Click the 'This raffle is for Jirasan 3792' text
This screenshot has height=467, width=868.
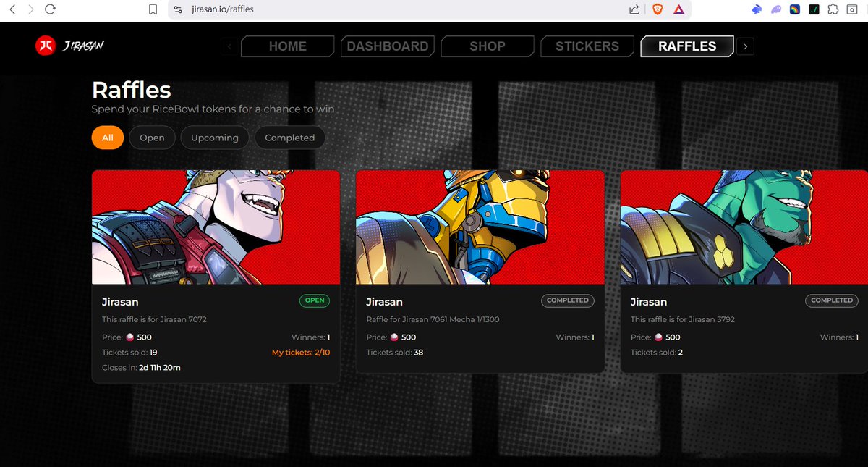pos(683,319)
